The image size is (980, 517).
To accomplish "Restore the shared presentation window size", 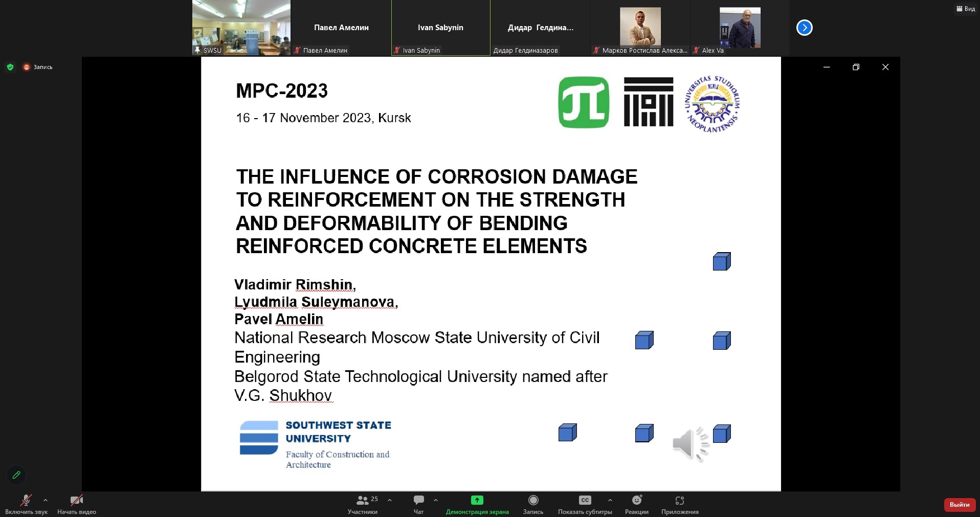I will pyautogui.click(x=856, y=67).
